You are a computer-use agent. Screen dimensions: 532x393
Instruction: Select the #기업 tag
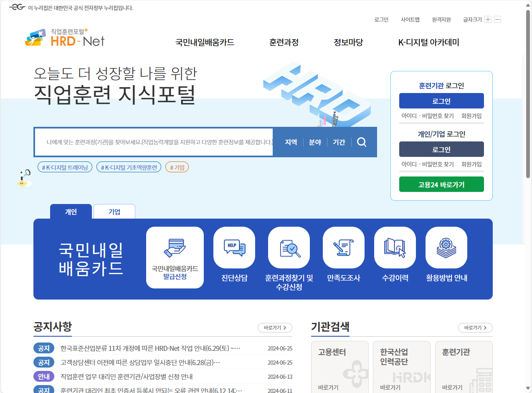(177, 167)
